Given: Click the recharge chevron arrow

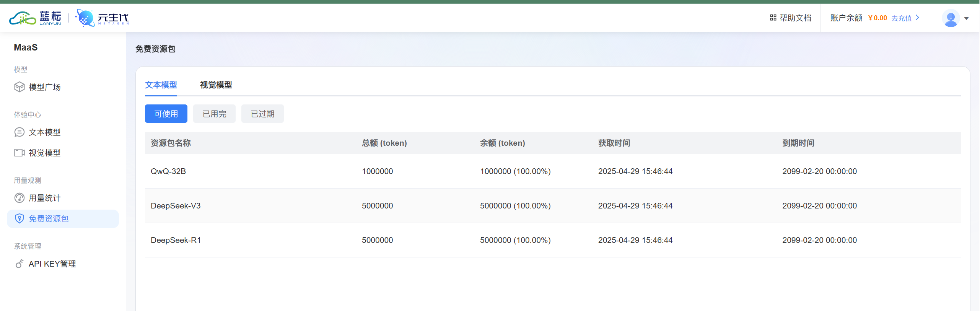Looking at the screenshot, I should click(917, 18).
